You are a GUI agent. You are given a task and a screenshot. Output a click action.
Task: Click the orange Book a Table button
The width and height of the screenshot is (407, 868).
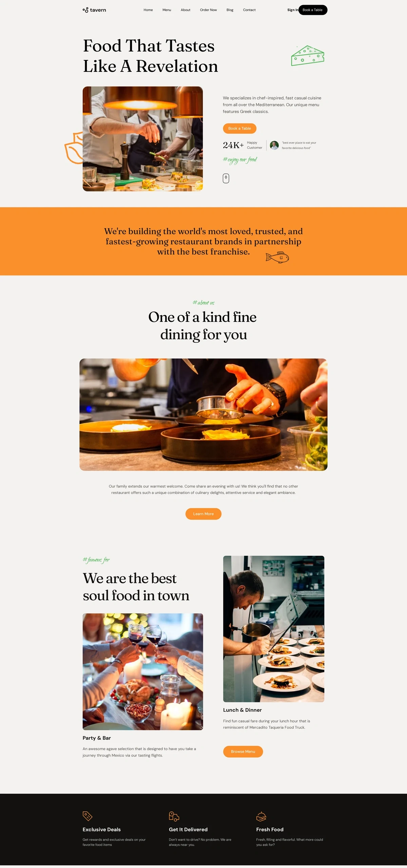tap(239, 129)
